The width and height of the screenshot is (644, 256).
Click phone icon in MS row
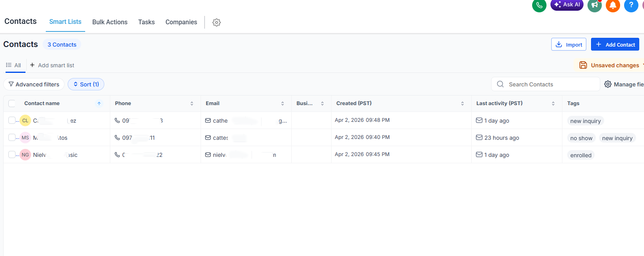tap(117, 137)
